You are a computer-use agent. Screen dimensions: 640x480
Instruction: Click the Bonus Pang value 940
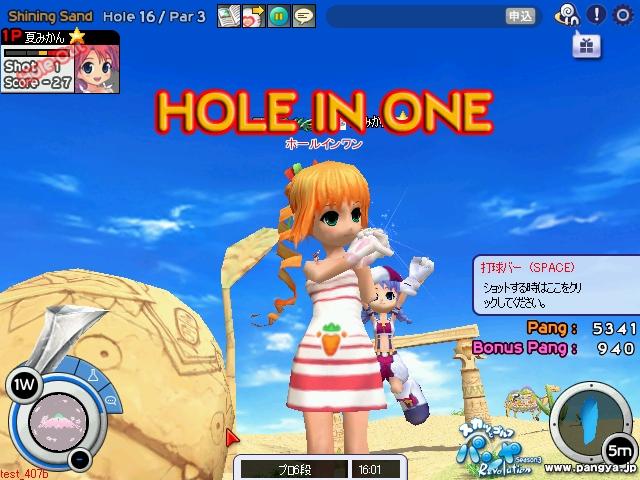616,349
